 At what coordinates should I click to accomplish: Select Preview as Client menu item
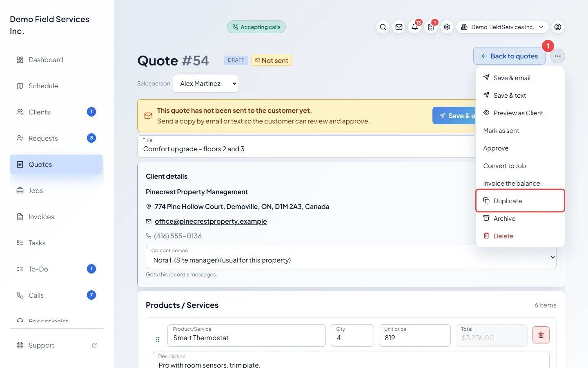[520, 113]
